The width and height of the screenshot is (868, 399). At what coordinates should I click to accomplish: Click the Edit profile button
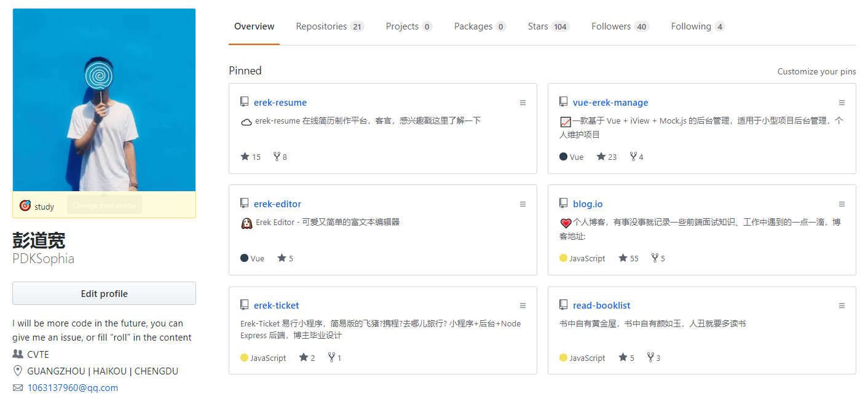[104, 293]
